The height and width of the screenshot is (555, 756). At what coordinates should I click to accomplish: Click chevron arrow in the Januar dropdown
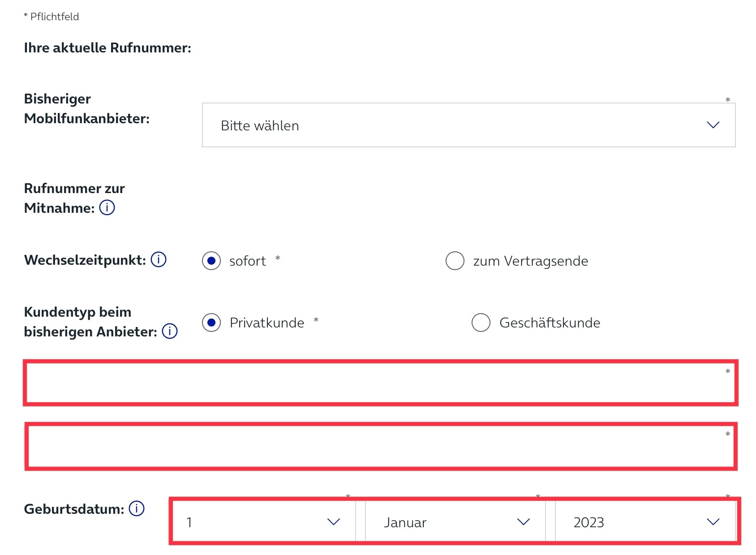pos(523,522)
